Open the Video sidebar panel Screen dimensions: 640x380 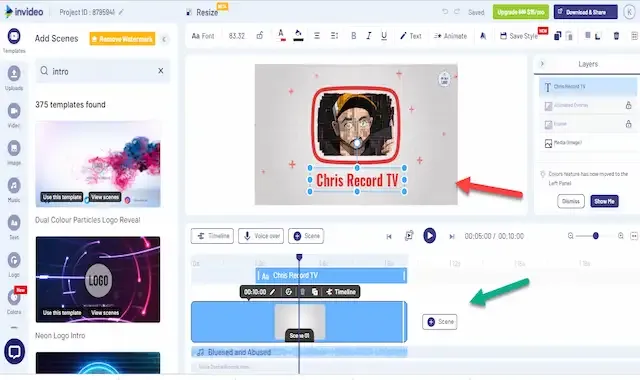tap(14, 115)
